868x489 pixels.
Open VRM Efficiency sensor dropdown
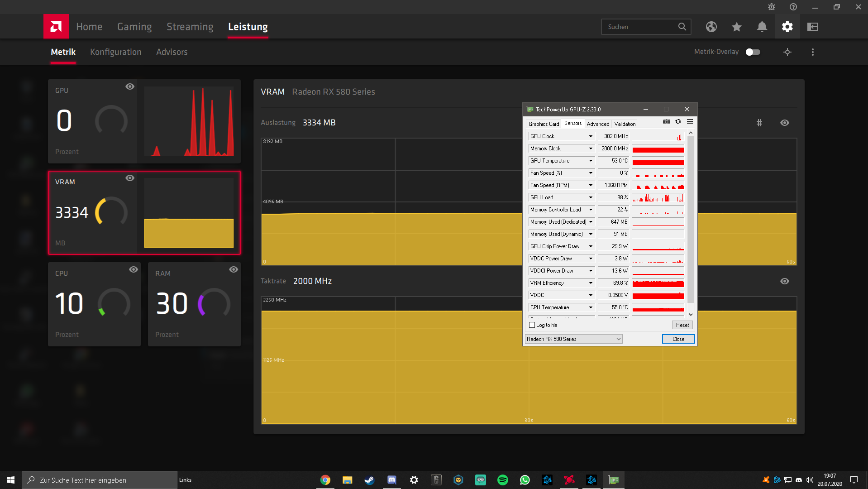pyautogui.click(x=591, y=283)
